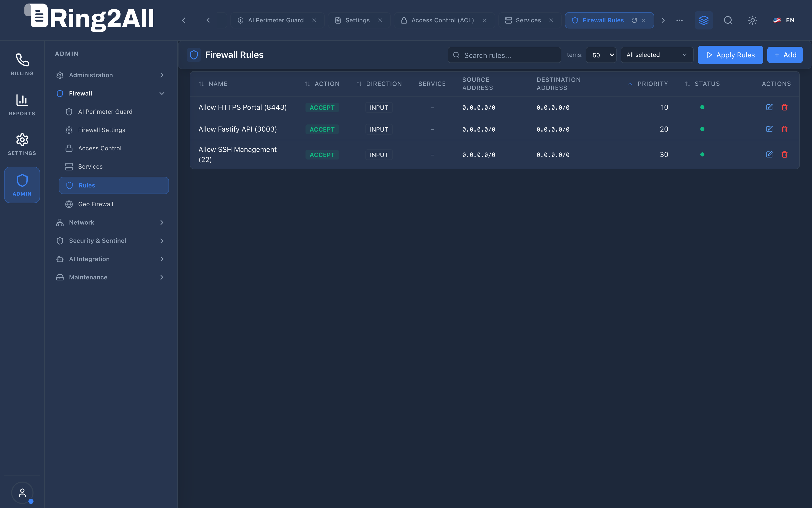
Task: Open the Admin section in the sidebar
Action: 22,185
